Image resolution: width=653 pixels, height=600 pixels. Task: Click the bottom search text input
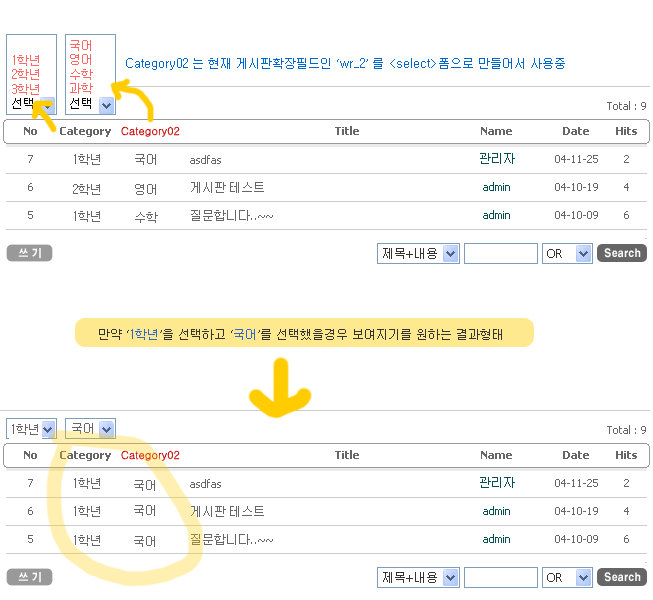pos(501,578)
